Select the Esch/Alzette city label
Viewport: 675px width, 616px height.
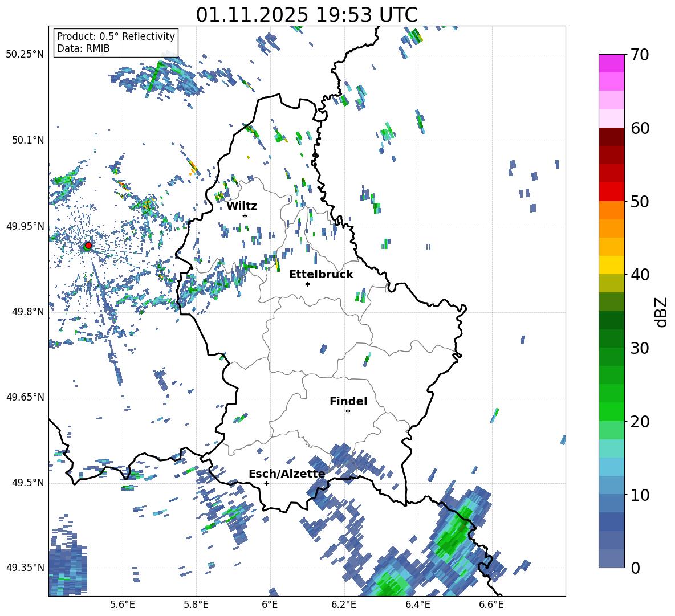tap(287, 474)
